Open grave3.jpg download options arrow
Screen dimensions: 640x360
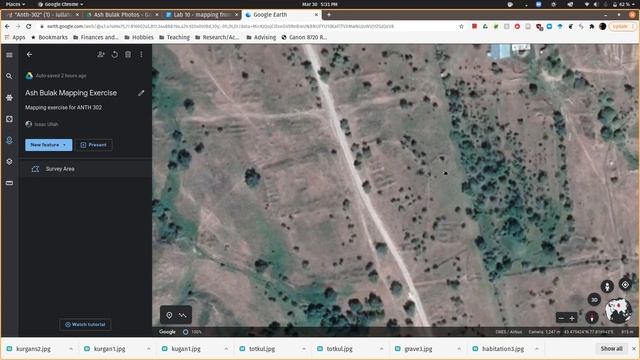pyautogui.click(x=459, y=349)
